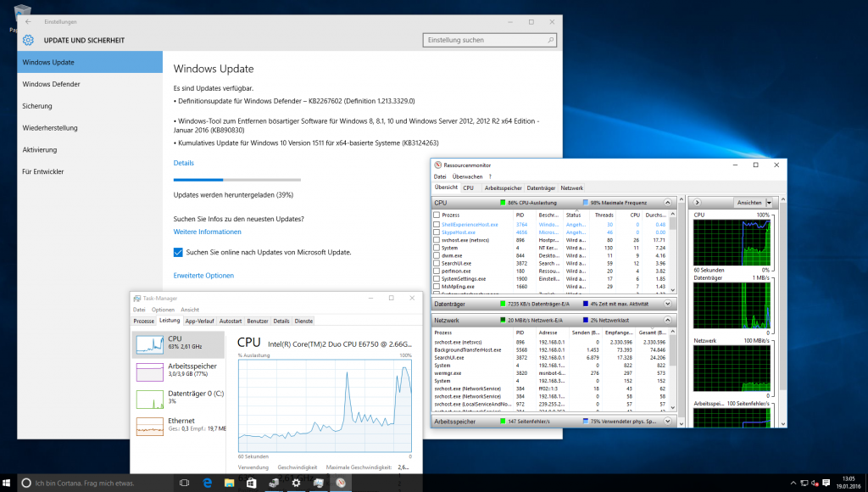
Task: Open the Windows Start menu
Action: tap(7, 484)
